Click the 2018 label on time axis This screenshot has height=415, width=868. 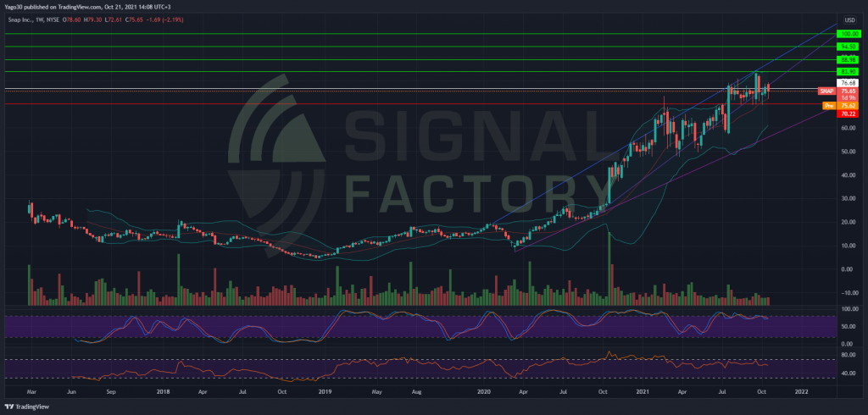pyautogui.click(x=164, y=392)
